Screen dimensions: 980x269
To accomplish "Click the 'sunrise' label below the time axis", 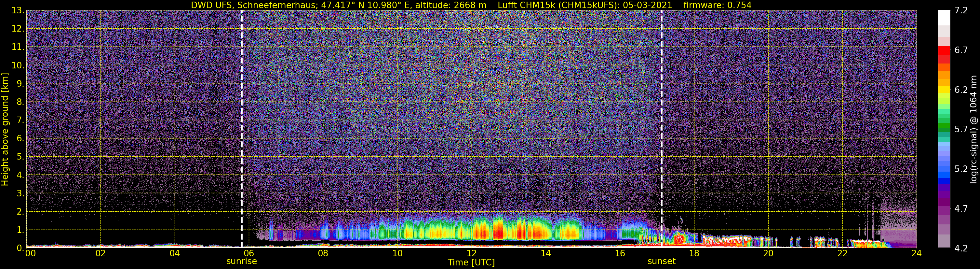I will (242, 262).
